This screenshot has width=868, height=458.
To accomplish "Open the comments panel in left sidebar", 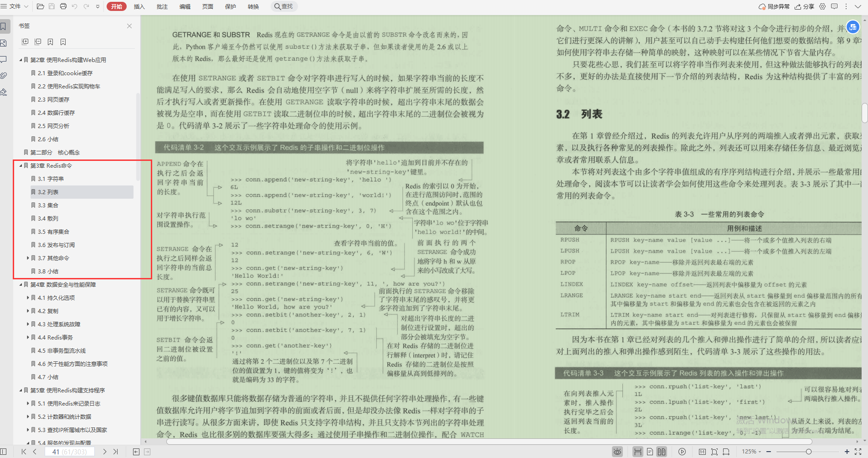I will (x=5, y=59).
